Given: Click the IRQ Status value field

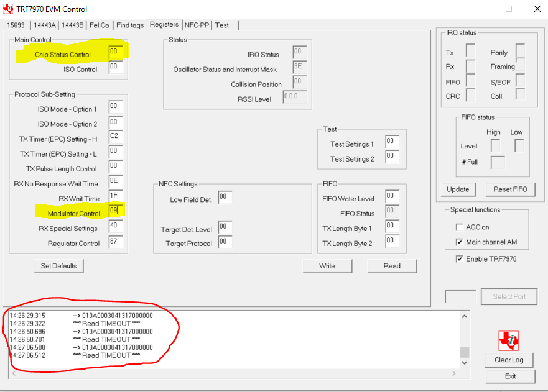Looking at the screenshot, I should (x=300, y=52).
